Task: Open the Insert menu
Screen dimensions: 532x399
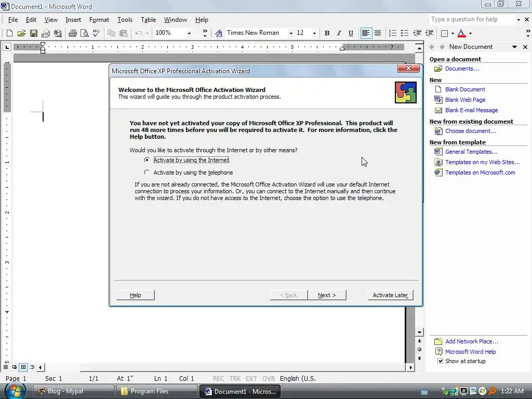Action: (73, 20)
